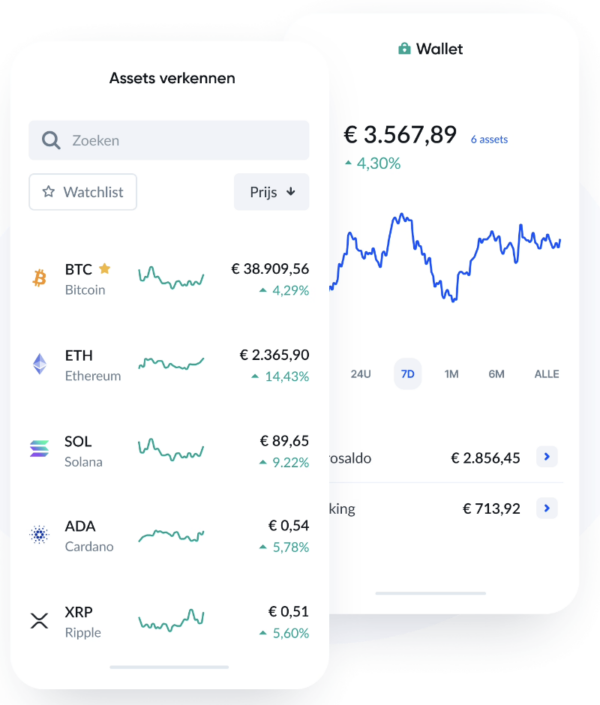
Task: Expand the Eurosaldo row with chevron arrow
Action: click(547, 458)
